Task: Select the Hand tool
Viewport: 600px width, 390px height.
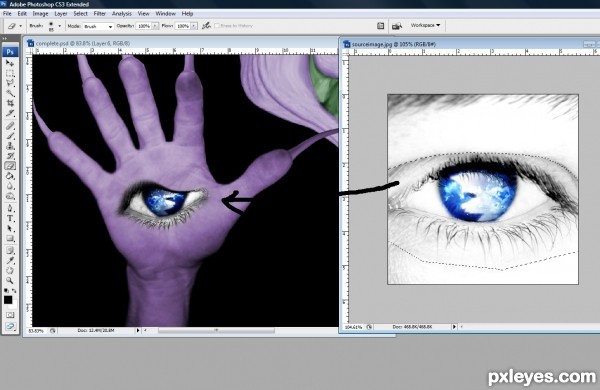Action: (10, 271)
